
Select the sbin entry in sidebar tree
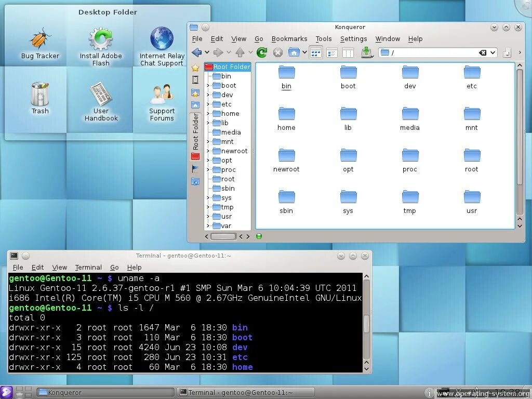click(x=223, y=188)
